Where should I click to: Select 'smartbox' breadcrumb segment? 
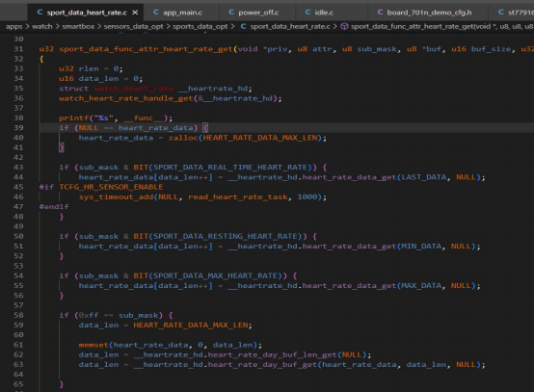78,26
